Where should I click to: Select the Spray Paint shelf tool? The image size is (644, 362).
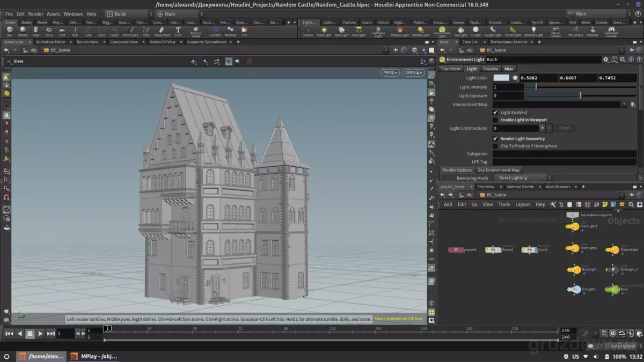click(x=162, y=31)
